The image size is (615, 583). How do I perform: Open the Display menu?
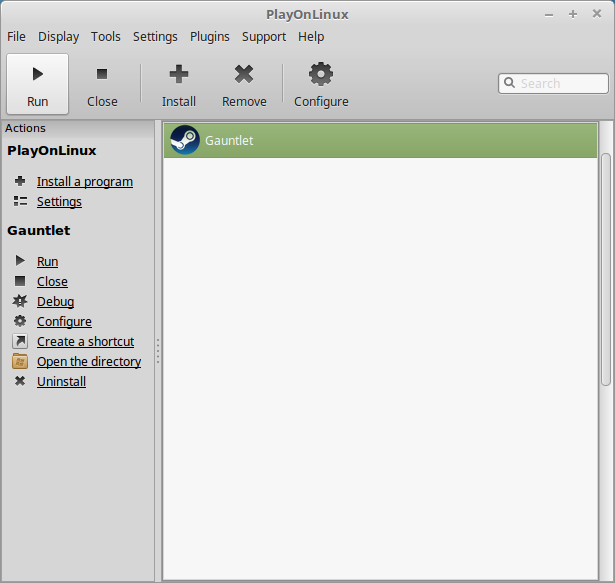pos(58,36)
